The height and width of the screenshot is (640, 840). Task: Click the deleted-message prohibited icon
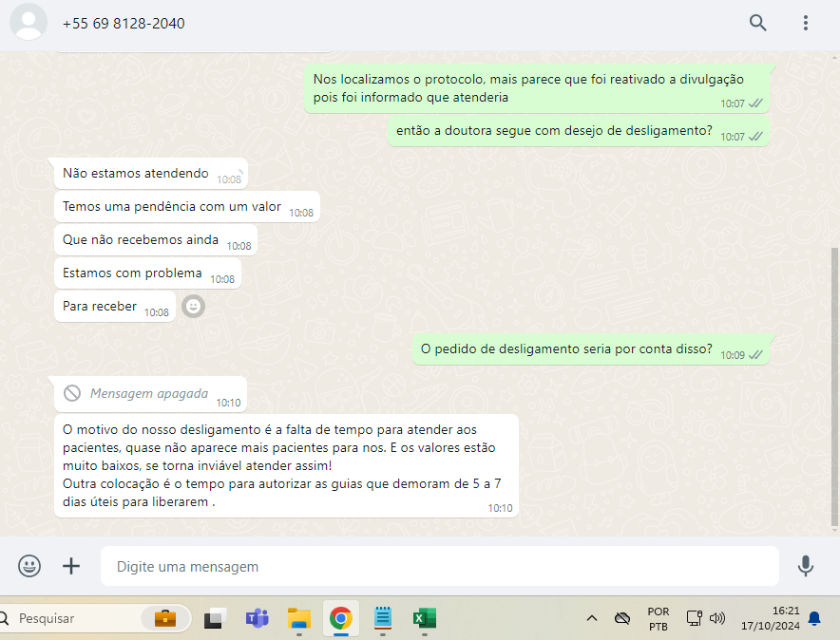[72, 393]
